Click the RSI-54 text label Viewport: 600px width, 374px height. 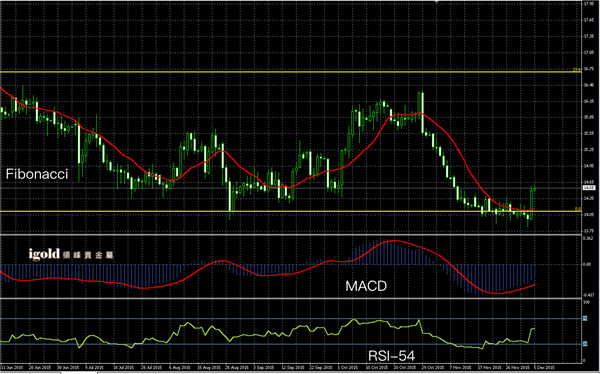pyautogui.click(x=391, y=356)
